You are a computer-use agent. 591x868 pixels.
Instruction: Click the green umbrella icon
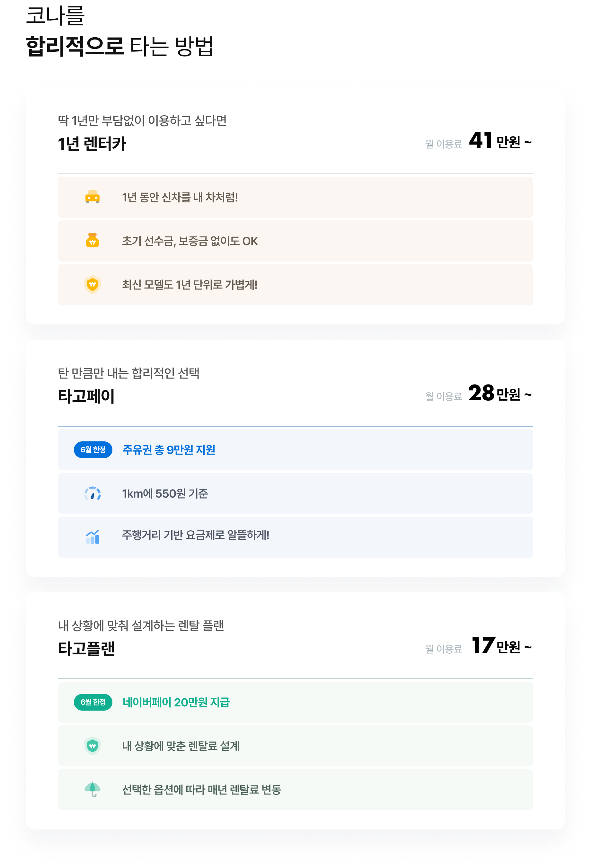click(92, 789)
